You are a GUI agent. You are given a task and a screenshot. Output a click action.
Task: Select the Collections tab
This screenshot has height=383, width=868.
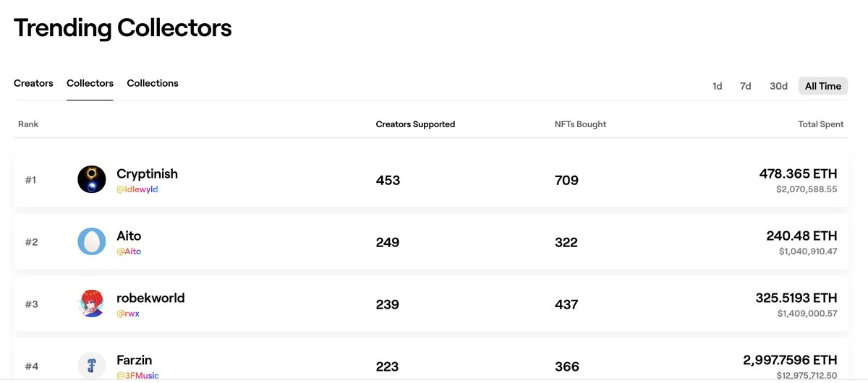pos(153,83)
